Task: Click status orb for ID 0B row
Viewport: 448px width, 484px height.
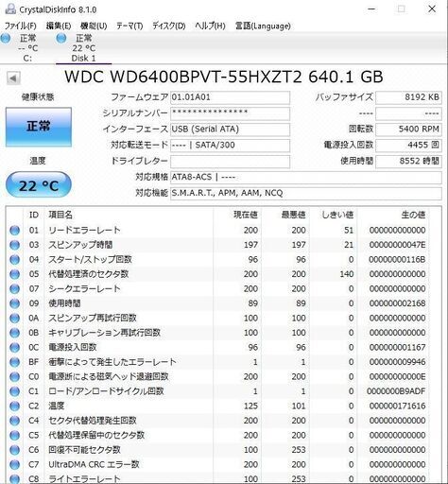Action: pos(14,333)
